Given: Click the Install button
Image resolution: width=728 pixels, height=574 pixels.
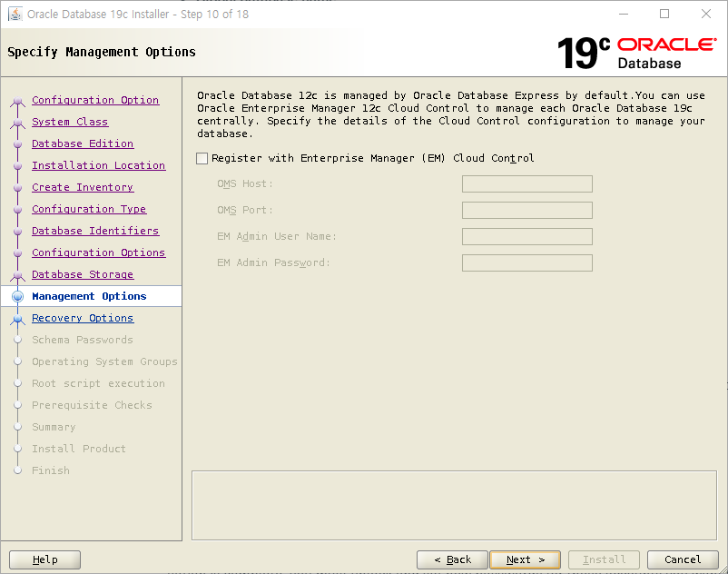Looking at the screenshot, I should 604,559.
